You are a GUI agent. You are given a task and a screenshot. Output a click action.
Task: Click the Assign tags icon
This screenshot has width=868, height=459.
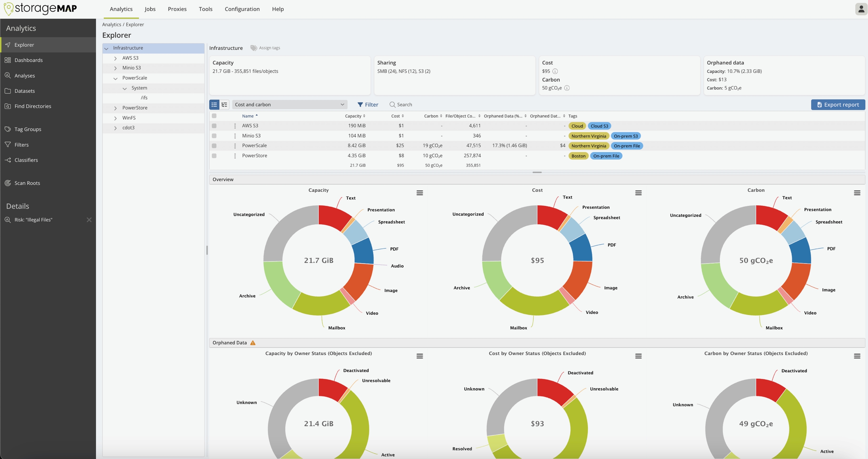click(254, 48)
